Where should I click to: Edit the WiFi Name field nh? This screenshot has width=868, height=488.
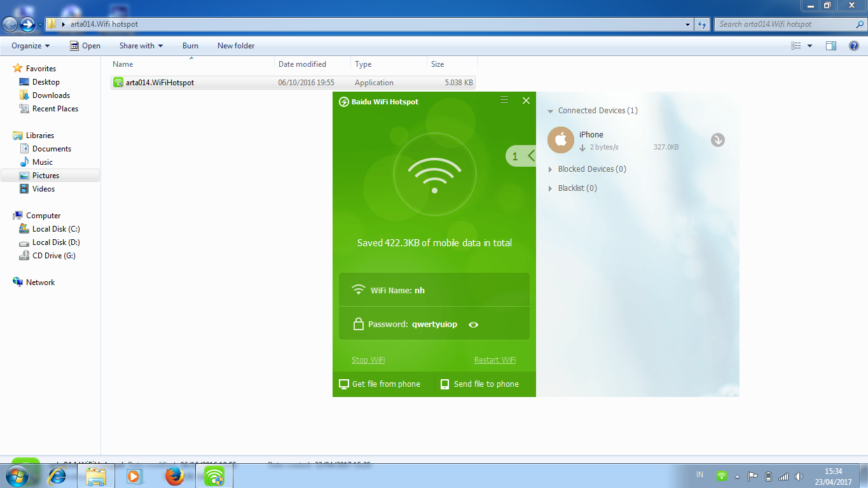point(434,290)
